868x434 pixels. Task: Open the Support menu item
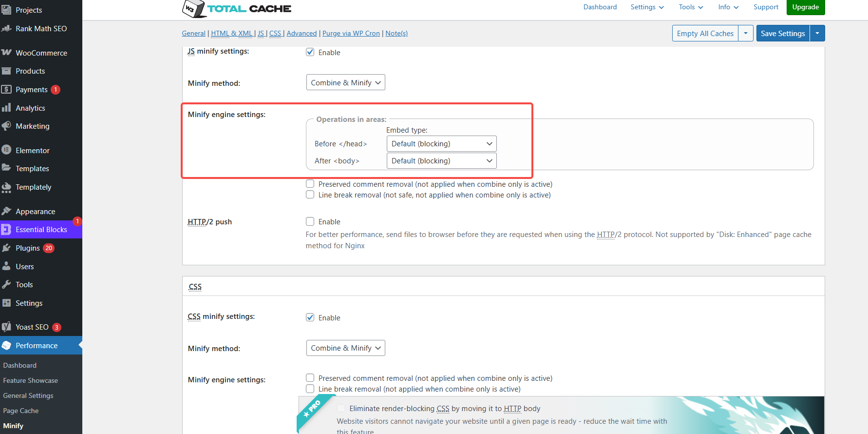click(x=766, y=7)
